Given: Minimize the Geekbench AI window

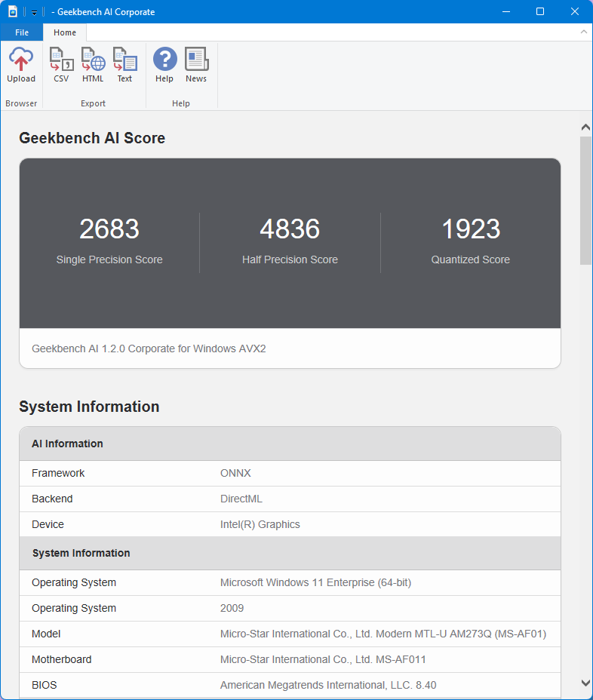Looking at the screenshot, I should point(505,11).
